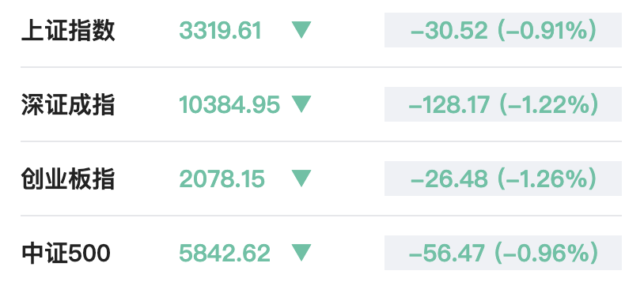Click the -26.48 (-1.26%) change badge
Image resolution: width=644 pixels, height=297 pixels.
coord(503,179)
